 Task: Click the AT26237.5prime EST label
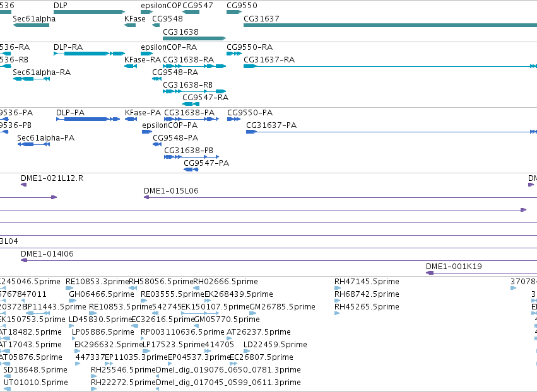pos(259,333)
